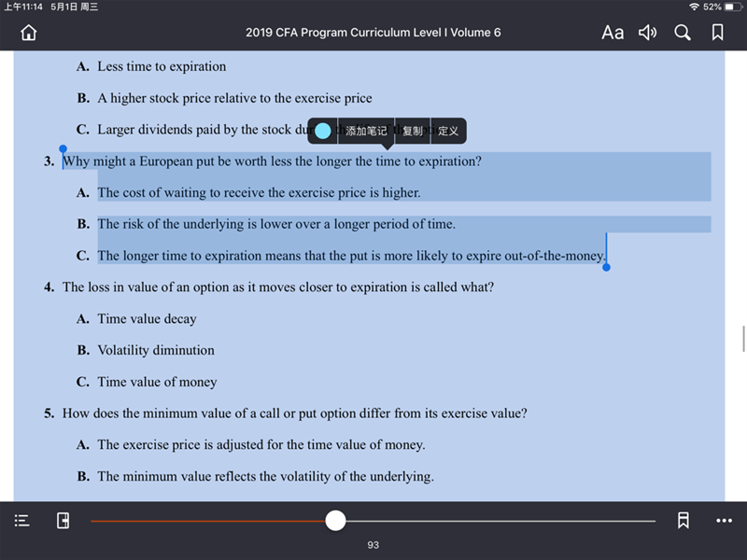Image resolution: width=747 pixels, height=560 pixels.
Task: Tap question 4 'The loss in value'
Action: point(278,287)
